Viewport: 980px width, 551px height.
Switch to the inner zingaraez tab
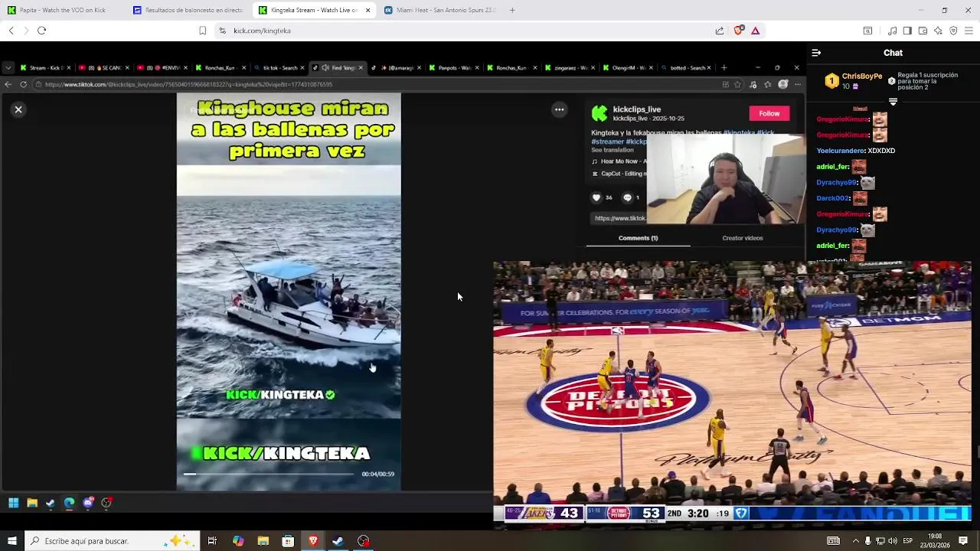pos(570,68)
